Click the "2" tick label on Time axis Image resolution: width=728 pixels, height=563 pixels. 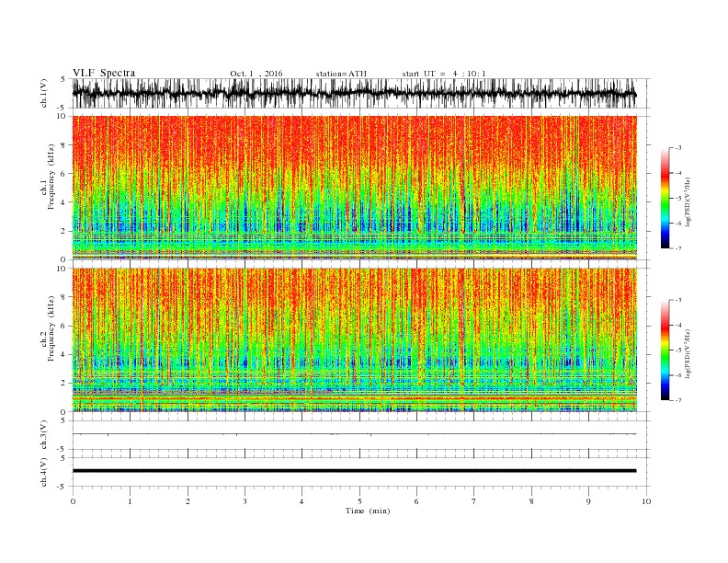point(188,501)
